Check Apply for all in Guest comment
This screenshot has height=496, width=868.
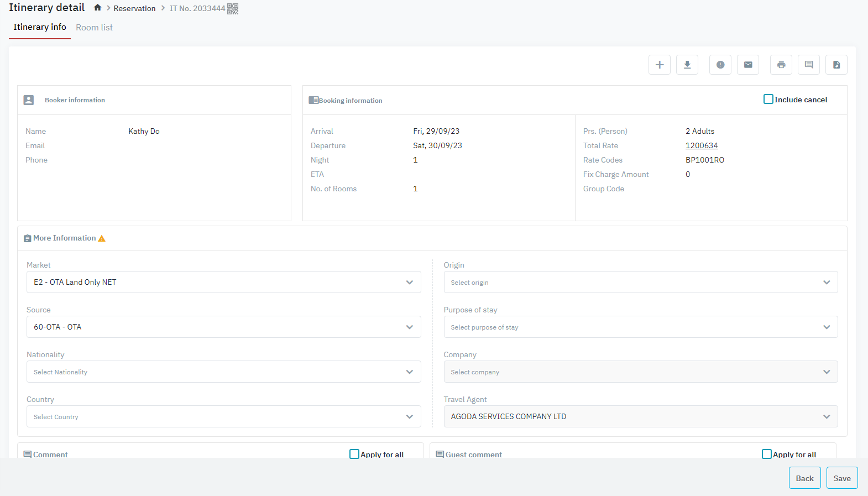[767, 454]
